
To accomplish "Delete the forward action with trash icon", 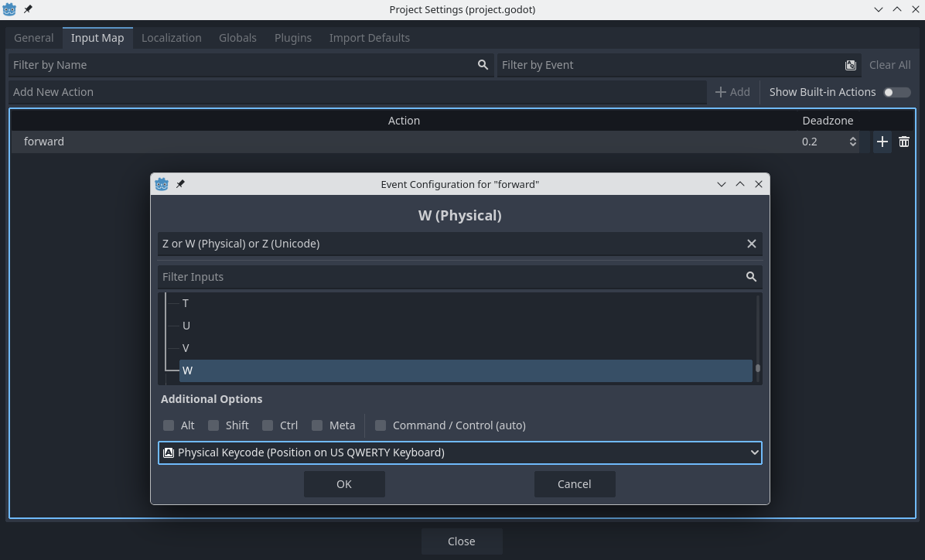I will (904, 142).
